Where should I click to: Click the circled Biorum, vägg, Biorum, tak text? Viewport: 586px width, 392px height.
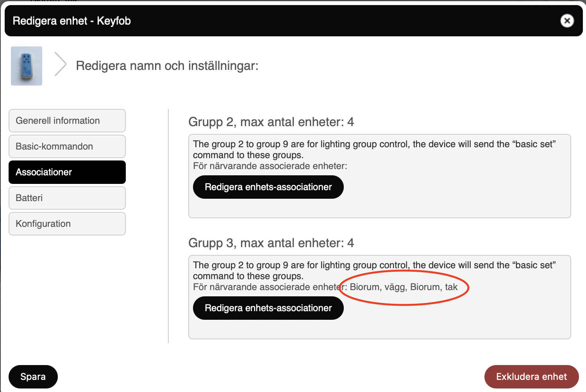(x=403, y=287)
